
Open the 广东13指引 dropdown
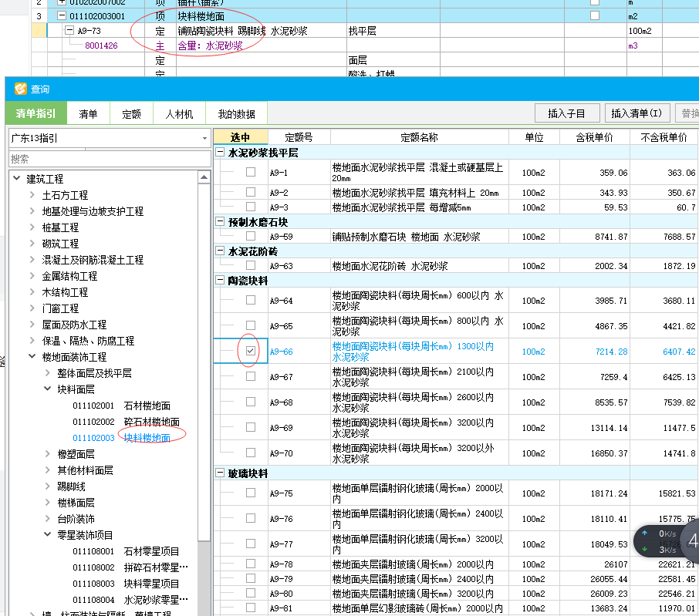point(204,138)
